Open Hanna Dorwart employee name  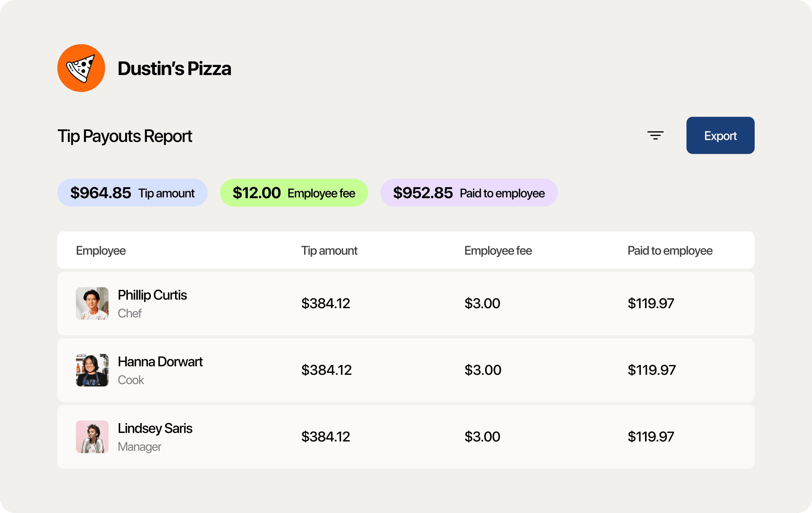[x=160, y=362]
